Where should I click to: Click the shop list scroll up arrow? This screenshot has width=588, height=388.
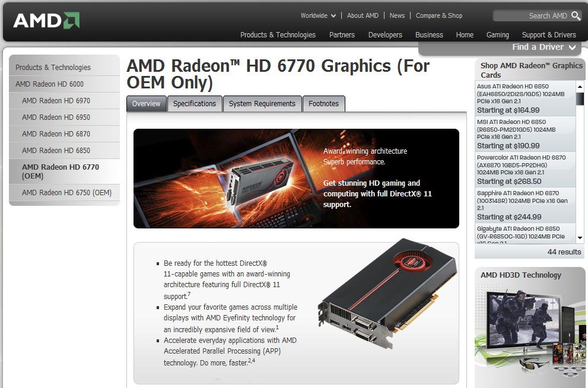point(580,87)
